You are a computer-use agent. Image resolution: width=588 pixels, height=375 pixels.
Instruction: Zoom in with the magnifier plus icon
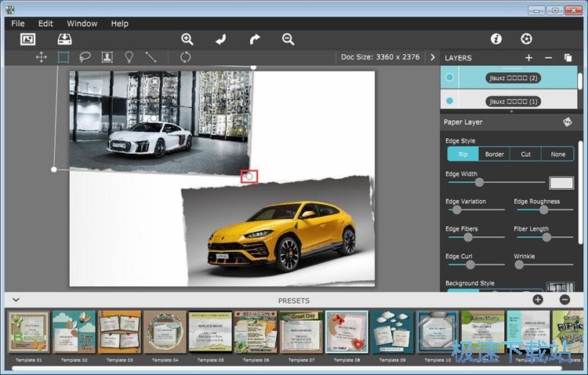(x=187, y=39)
